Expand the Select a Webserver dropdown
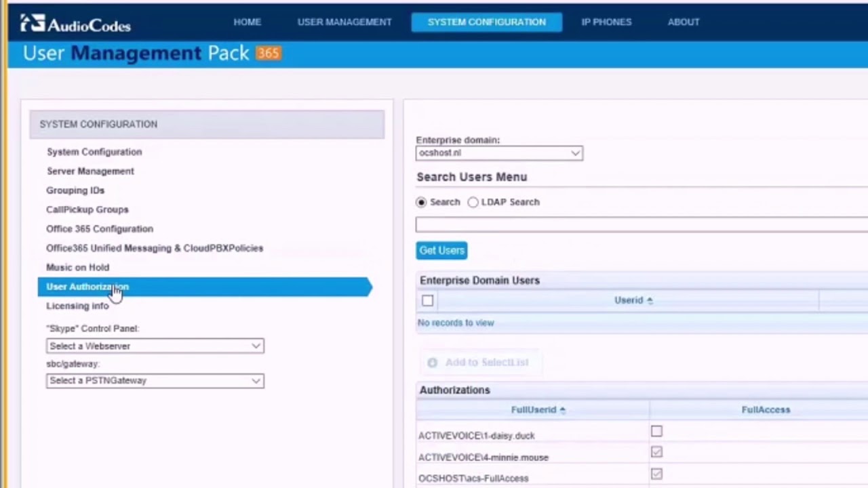 coord(155,346)
